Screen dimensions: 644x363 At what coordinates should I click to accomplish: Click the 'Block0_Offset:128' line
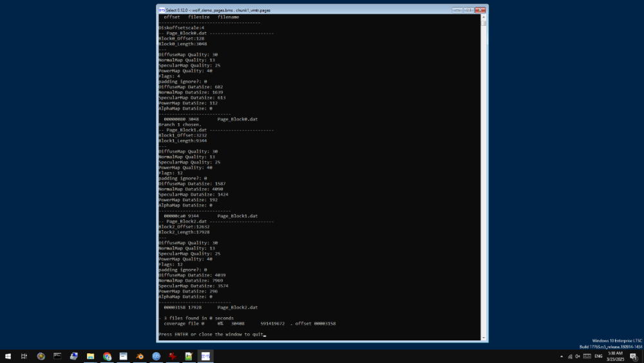(x=182, y=39)
